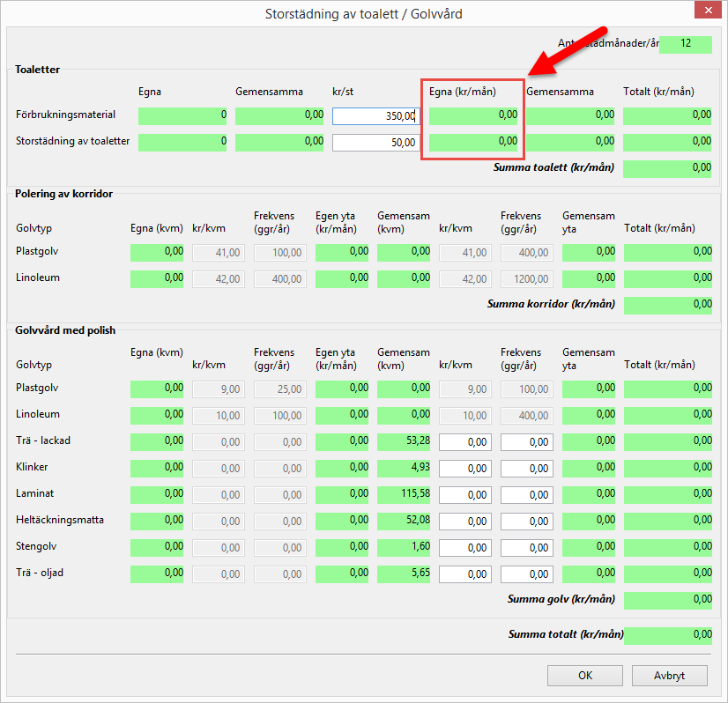The width and height of the screenshot is (728, 703).
Task: Select Klinker shared kr/kvm white input
Action: tap(465, 468)
